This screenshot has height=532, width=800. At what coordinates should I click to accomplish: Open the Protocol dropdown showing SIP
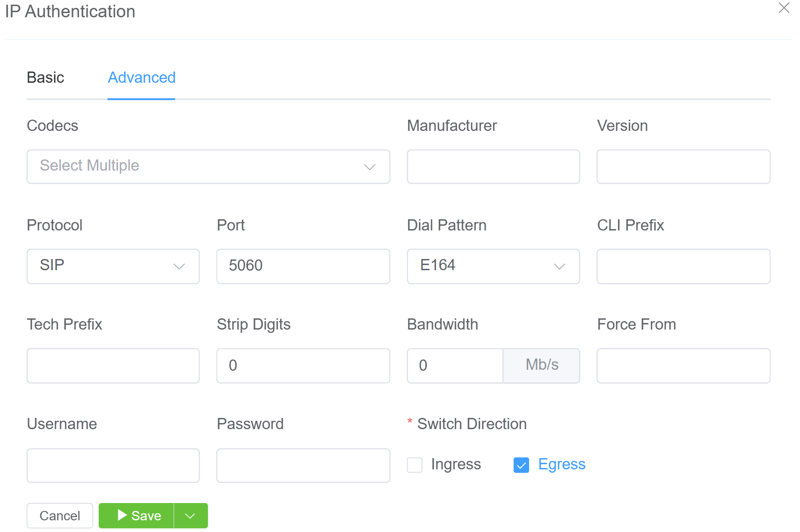113,266
